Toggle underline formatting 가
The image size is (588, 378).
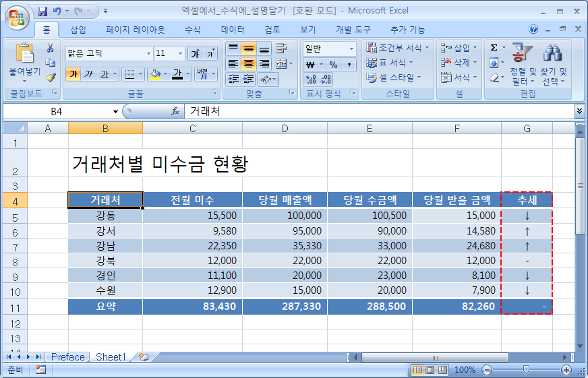(x=104, y=74)
